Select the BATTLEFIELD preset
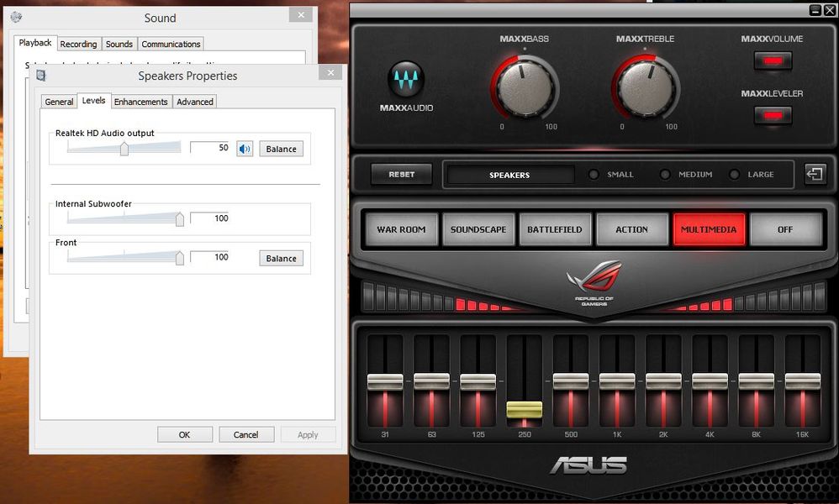839x504 pixels. tap(555, 228)
